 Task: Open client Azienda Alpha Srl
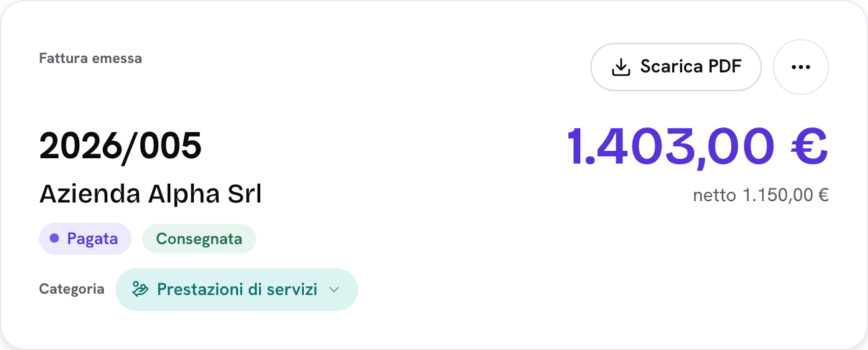tap(151, 194)
